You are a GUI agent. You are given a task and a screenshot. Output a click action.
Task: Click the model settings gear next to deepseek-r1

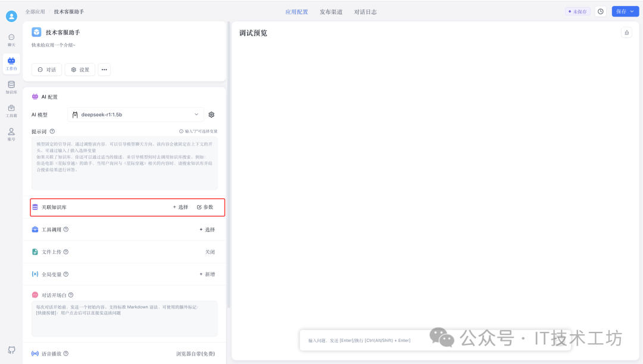[211, 114]
